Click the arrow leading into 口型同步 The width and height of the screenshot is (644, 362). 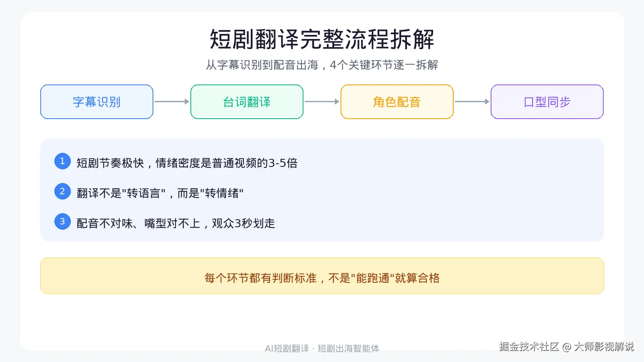point(472,102)
